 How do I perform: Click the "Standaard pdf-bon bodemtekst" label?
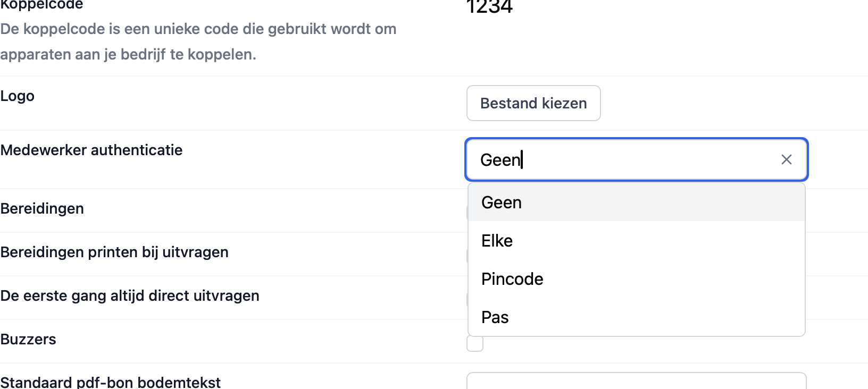tap(111, 382)
